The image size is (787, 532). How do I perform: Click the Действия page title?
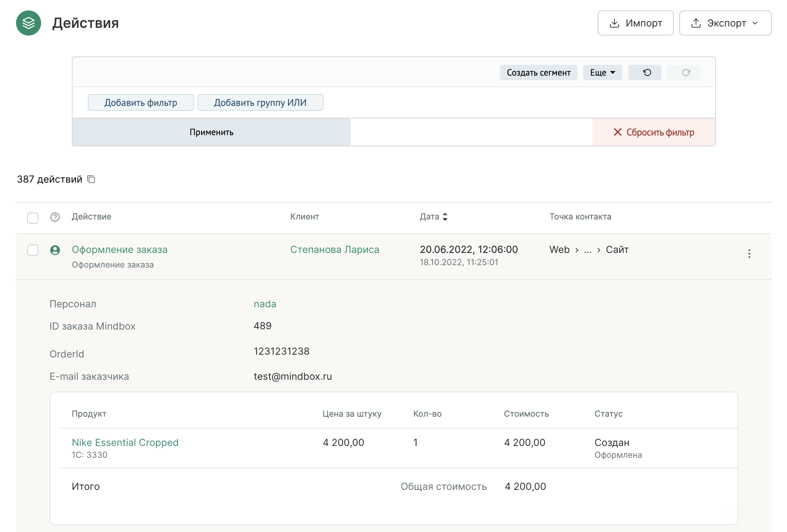click(85, 23)
